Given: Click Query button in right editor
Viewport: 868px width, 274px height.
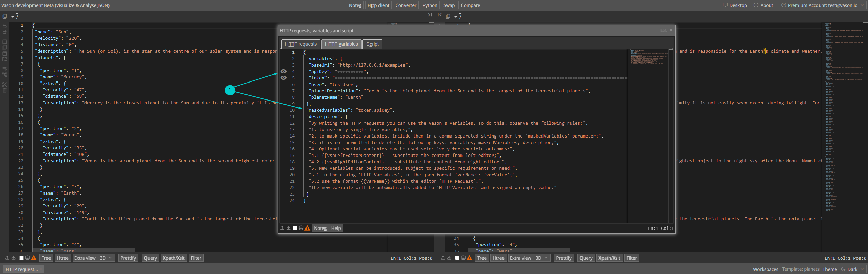Looking at the screenshot, I should click(586, 258).
